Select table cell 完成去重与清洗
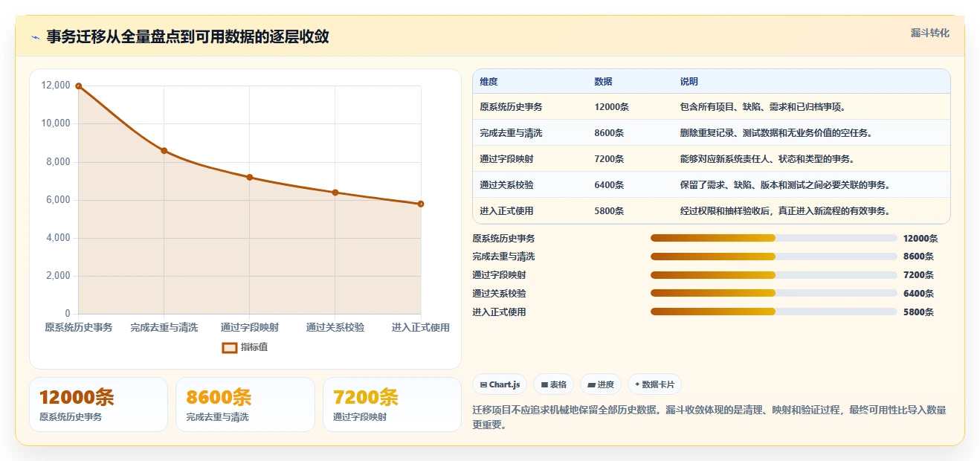The width and height of the screenshot is (980, 461). click(x=511, y=133)
